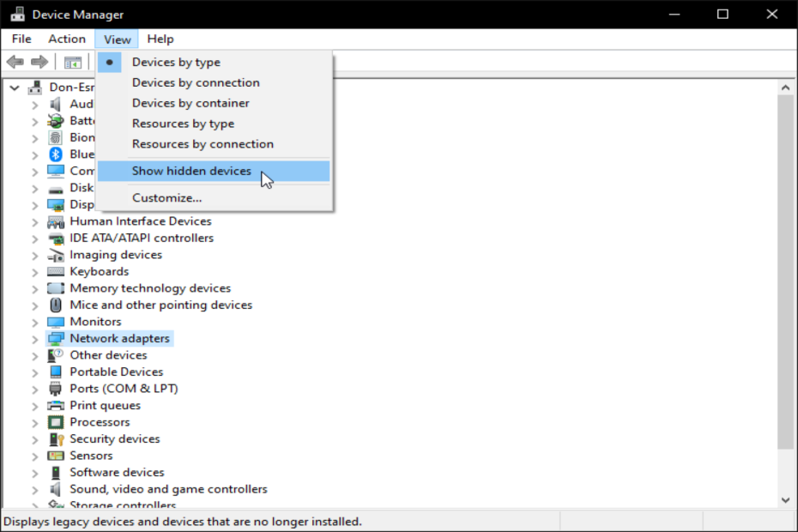Click the Print queues printer icon

[56, 406]
